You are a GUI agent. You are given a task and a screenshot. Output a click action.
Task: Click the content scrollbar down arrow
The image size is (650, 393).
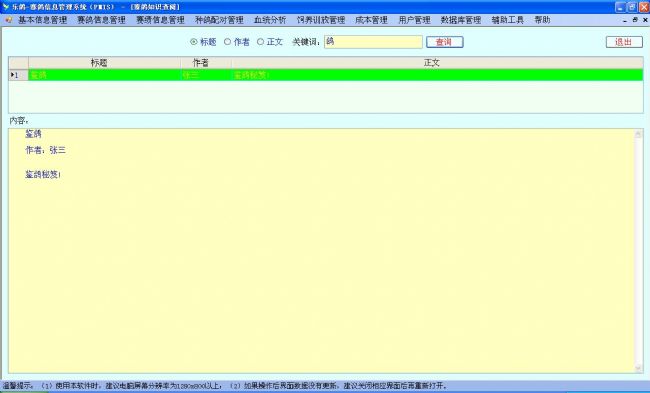point(638,368)
